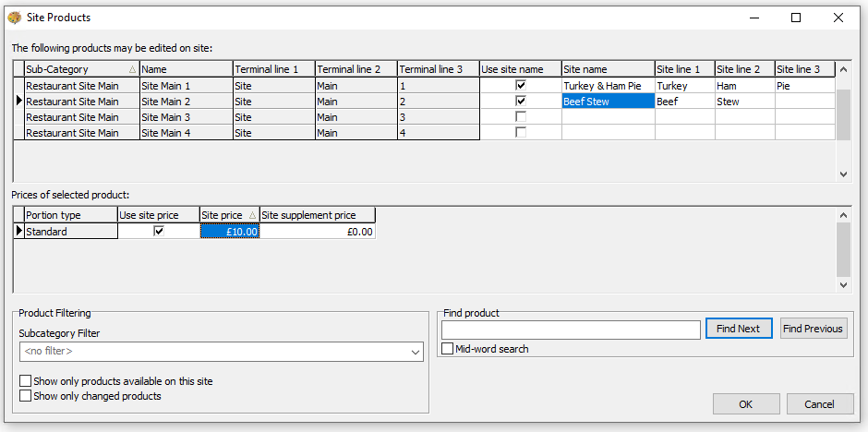
Task: Enable Mid-word search checkbox
Action: tap(448, 349)
